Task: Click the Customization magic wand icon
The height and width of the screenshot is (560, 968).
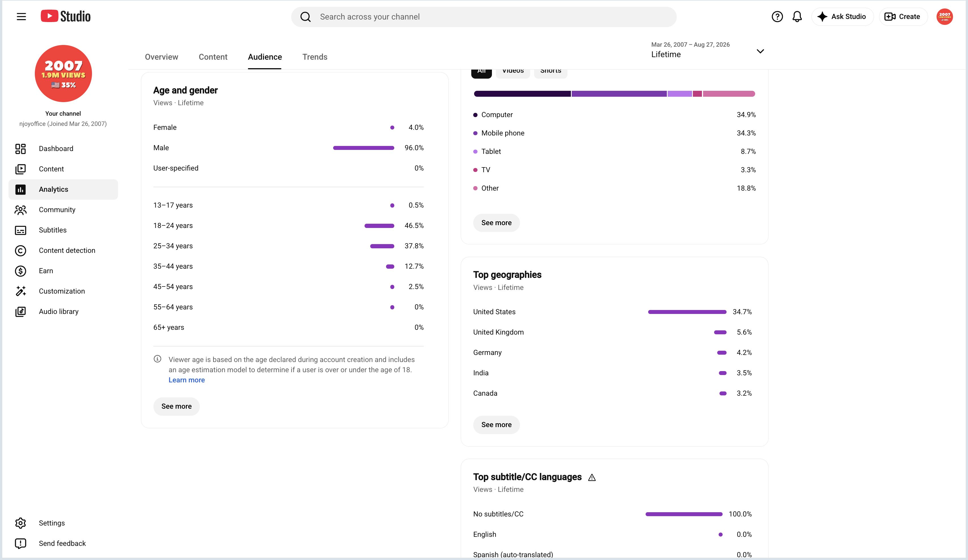Action: 20,291
